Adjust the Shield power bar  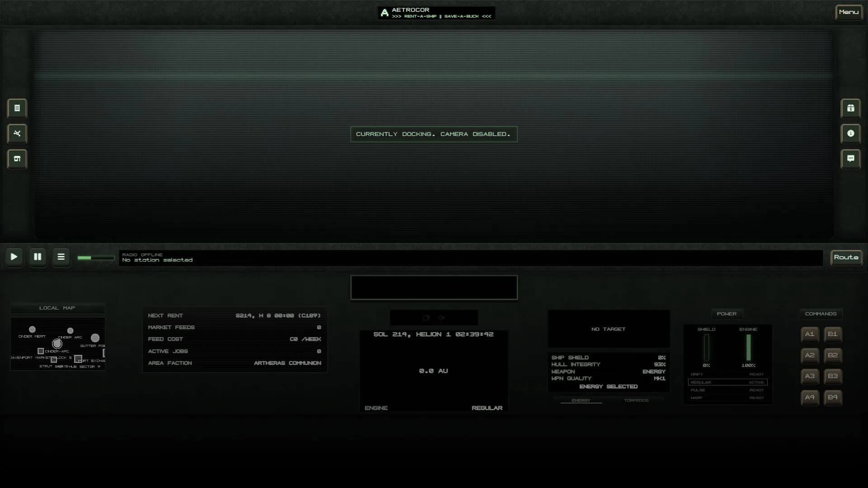(706, 347)
